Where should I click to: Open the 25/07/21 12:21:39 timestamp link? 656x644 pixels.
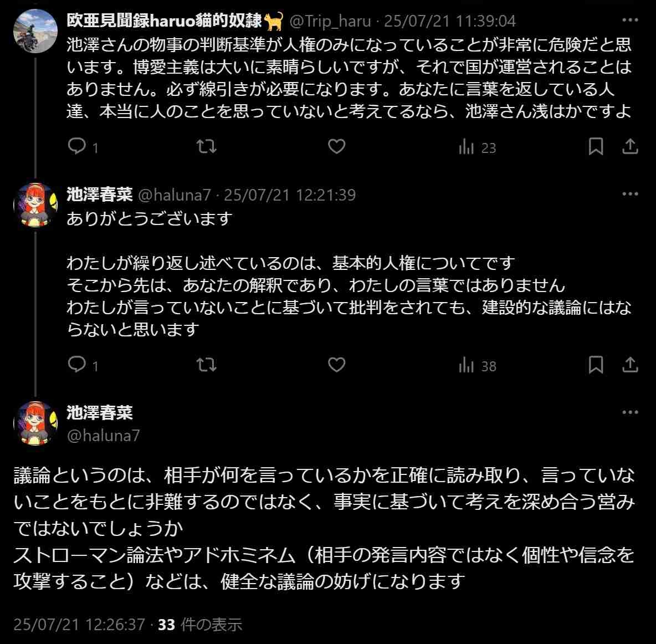[x=290, y=195]
